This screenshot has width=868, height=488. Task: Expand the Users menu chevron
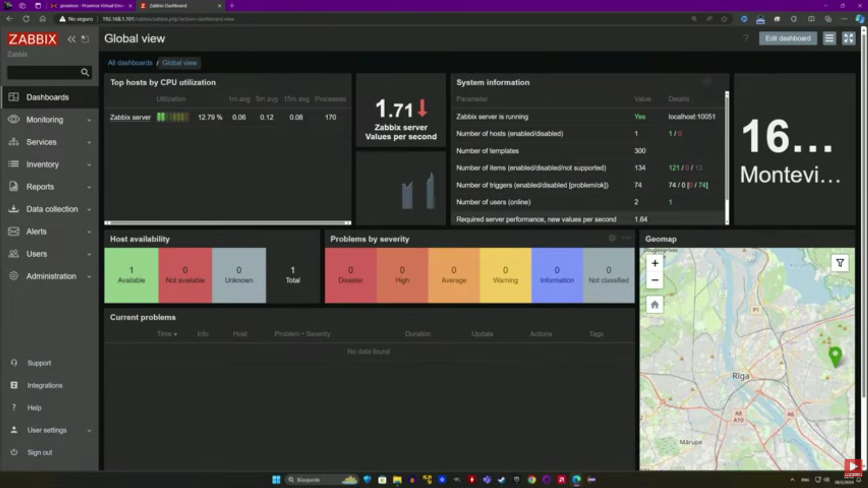click(89, 254)
